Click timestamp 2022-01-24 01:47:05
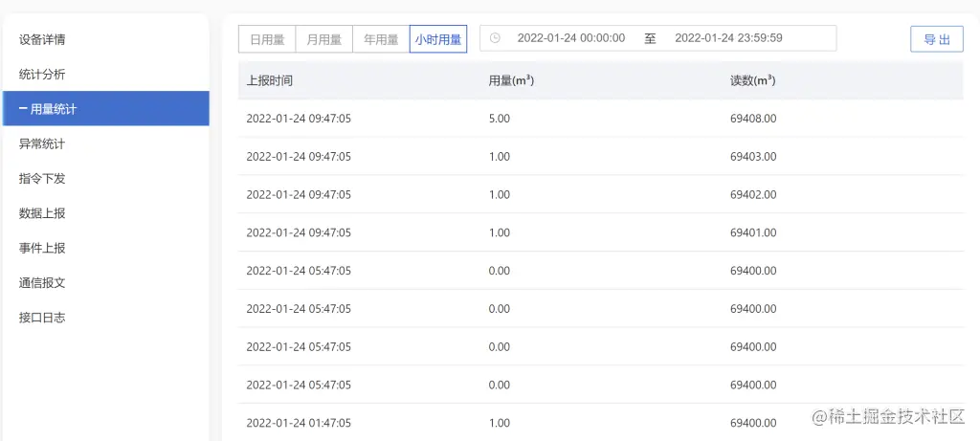The width and height of the screenshot is (980, 441). [x=299, y=424]
